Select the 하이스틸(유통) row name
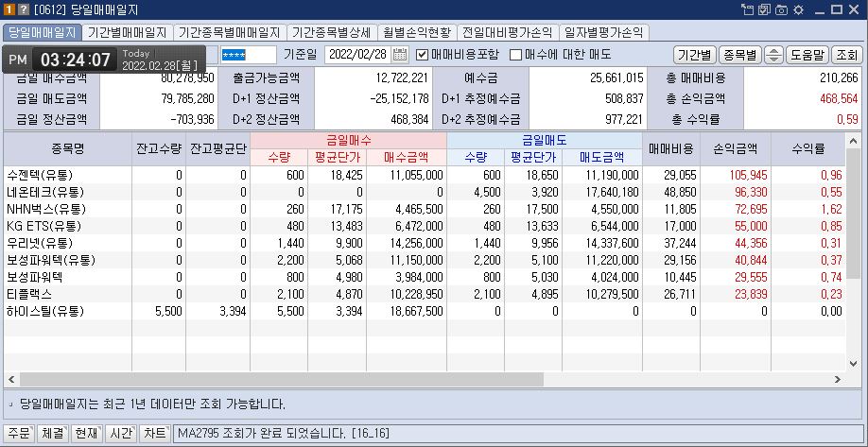This screenshot has height=447, width=868. click(45, 311)
